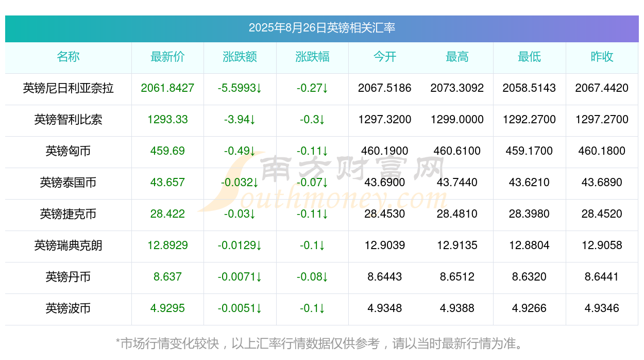Click change percent -0.07↓
Screen dimensions: 644x360
[x=312, y=183]
